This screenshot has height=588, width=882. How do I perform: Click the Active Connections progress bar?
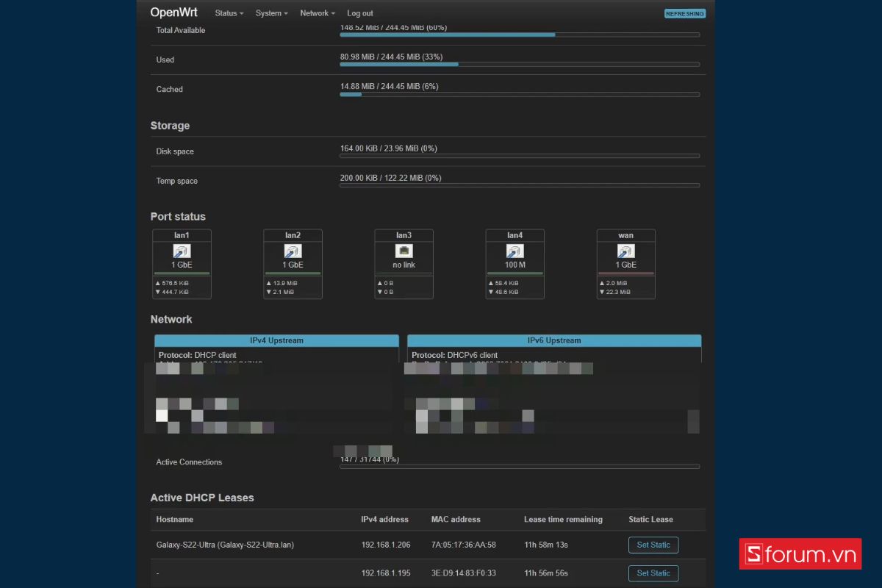pyautogui.click(x=520, y=466)
